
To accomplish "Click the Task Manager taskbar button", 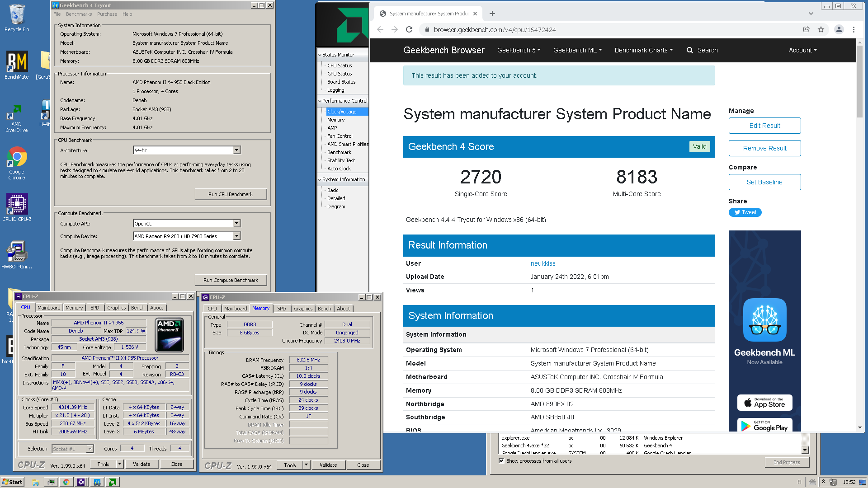I will [x=51, y=482].
